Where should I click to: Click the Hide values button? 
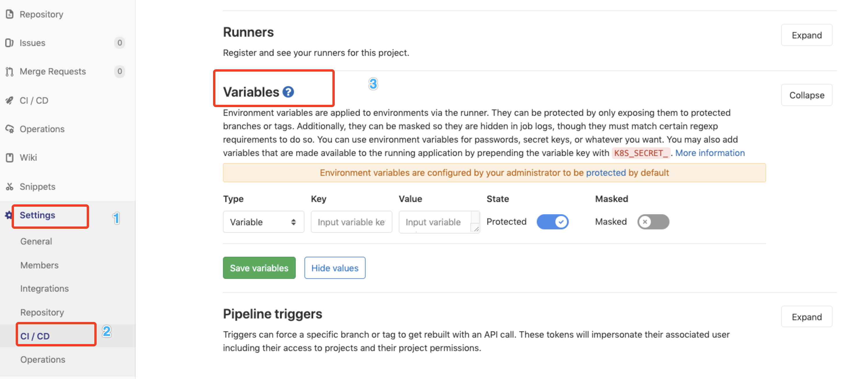click(x=335, y=268)
